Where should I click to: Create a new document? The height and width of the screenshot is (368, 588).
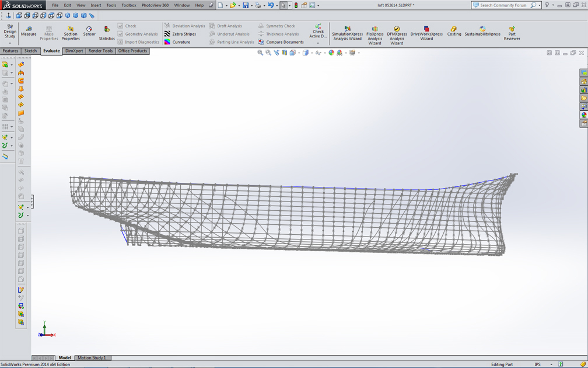[220, 5]
